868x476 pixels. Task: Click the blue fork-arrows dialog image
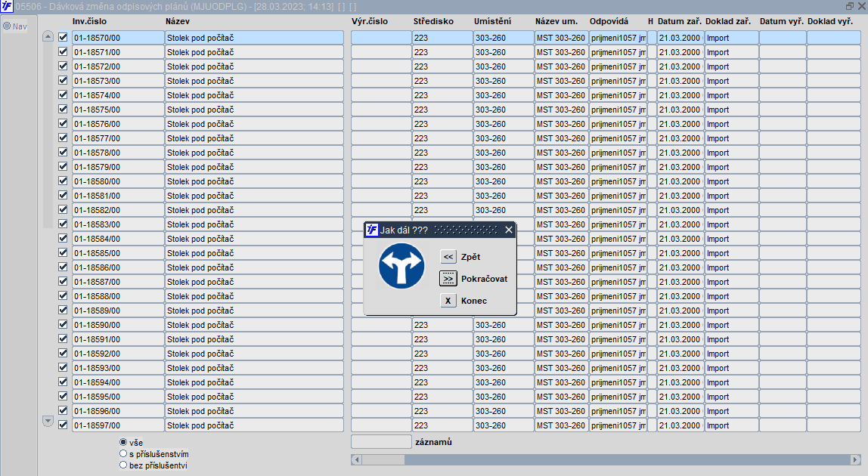pos(401,266)
